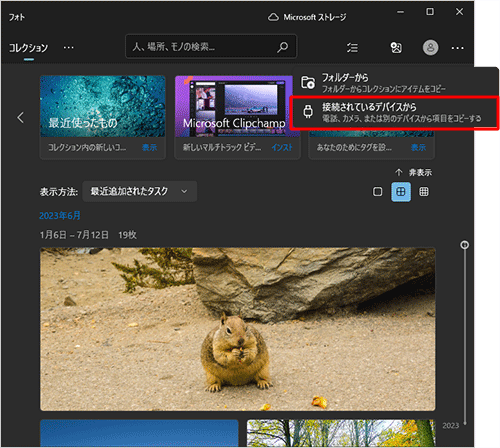Jump to the 2023 timeline marker
The width and height of the screenshot is (500, 448).
click(451, 426)
